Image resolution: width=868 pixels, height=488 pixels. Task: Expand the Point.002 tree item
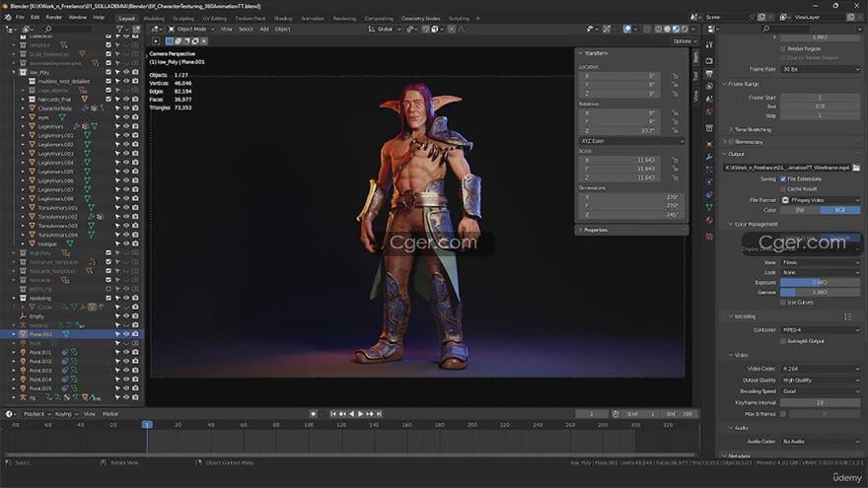(x=14, y=361)
